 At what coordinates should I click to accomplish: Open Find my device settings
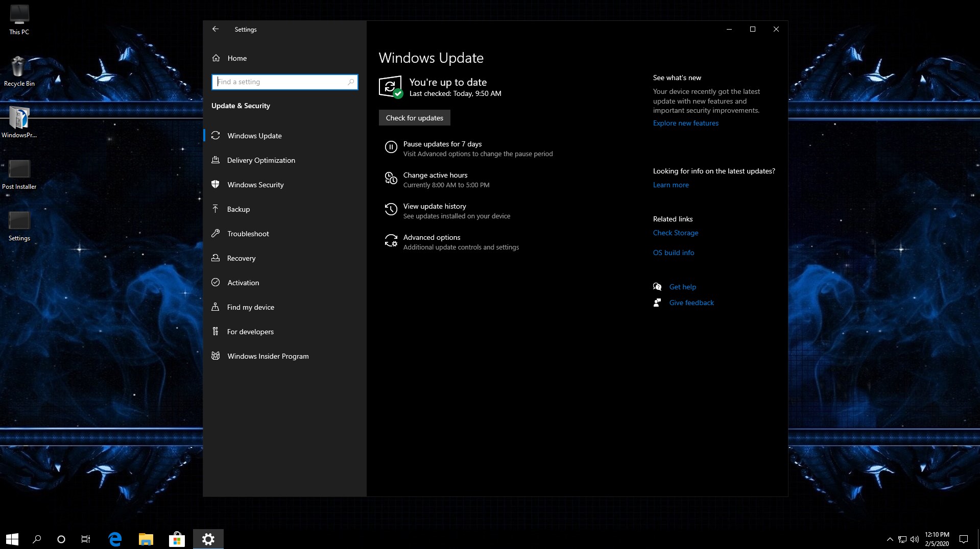pyautogui.click(x=284, y=307)
